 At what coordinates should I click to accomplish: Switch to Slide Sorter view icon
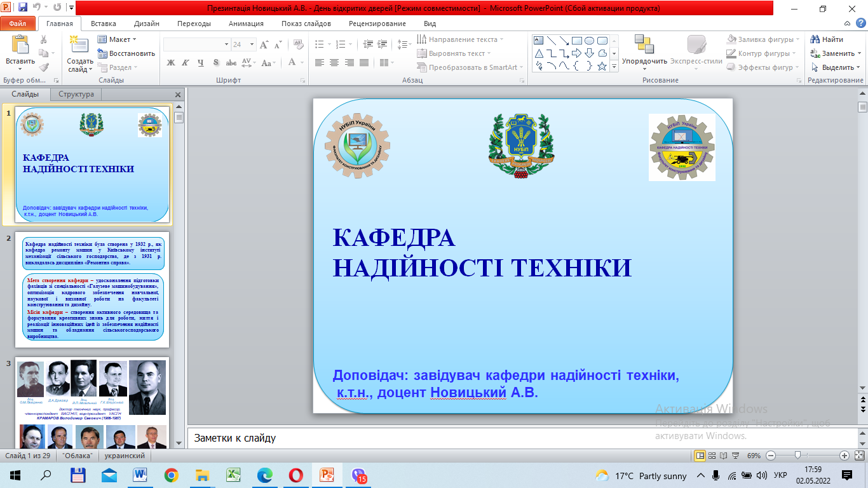712,456
